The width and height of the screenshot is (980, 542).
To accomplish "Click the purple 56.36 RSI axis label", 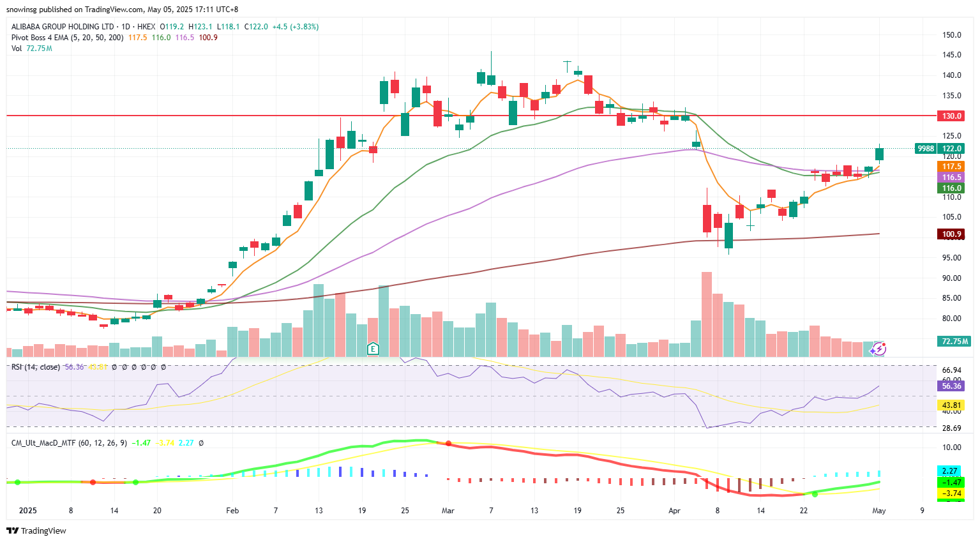I will (951, 386).
